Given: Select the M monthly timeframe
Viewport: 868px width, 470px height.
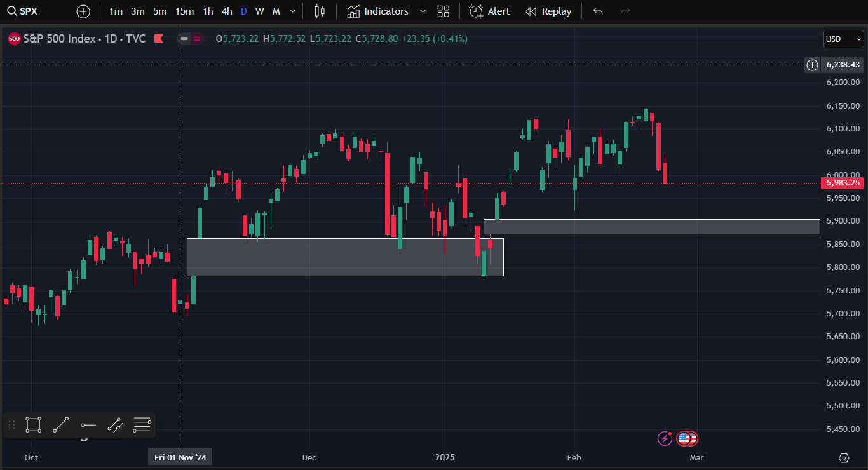Looking at the screenshot, I should pos(276,11).
